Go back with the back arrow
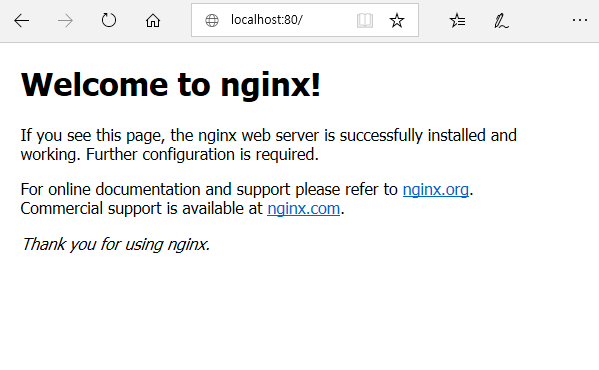 21,21
